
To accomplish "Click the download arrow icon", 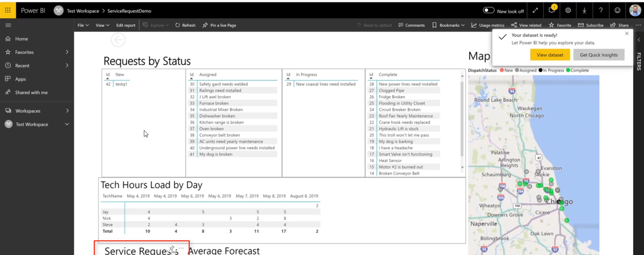I will tap(584, 11).
